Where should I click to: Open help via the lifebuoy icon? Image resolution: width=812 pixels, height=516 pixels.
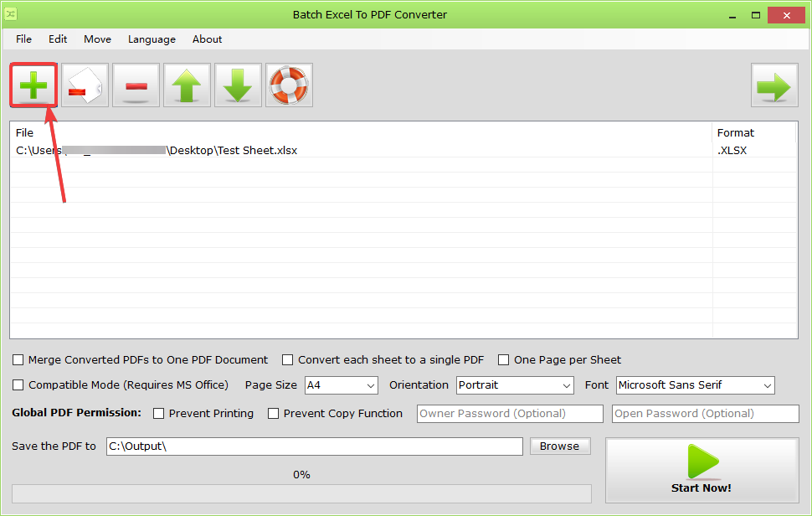tap(289, 85)
